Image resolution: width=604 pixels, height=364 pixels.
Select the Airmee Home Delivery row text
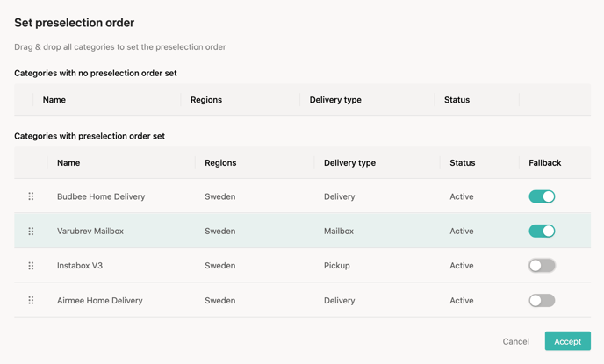click(x=100, y=301)
